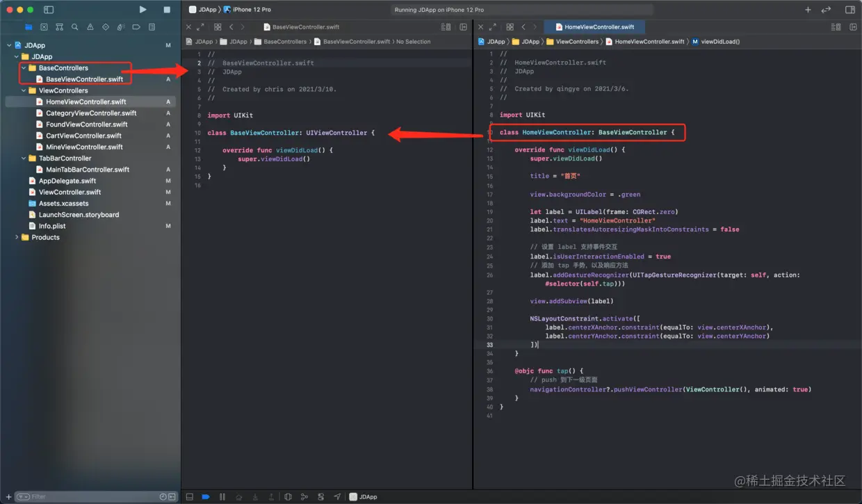
Task: Open the Source Control navigator
Action: (44, 27)
